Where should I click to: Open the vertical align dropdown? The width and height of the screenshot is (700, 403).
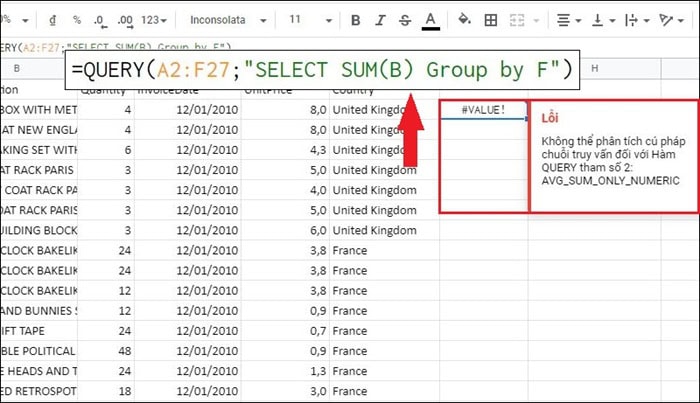coord(603,20)
